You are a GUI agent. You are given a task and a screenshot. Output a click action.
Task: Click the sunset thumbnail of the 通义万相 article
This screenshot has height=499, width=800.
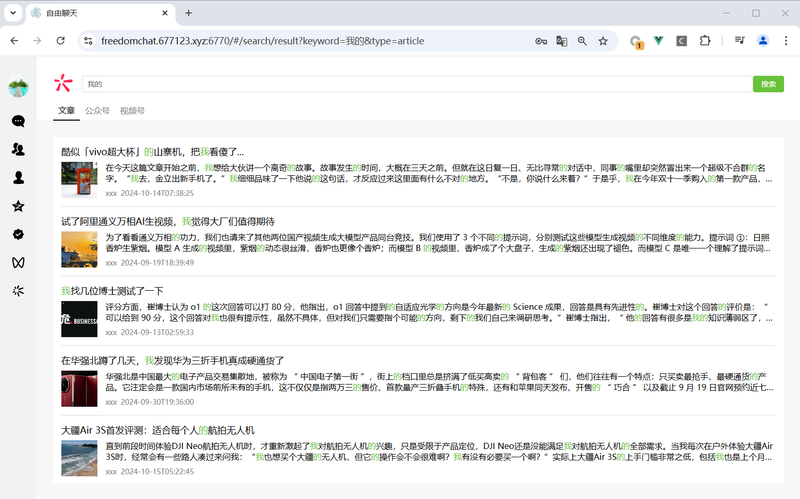click(x=79, y=250)
